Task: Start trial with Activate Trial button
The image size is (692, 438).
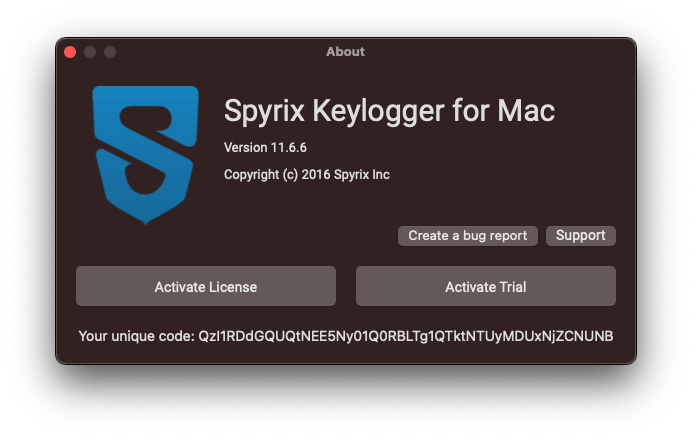Action: pyautogui.click(x=485, y=286)
